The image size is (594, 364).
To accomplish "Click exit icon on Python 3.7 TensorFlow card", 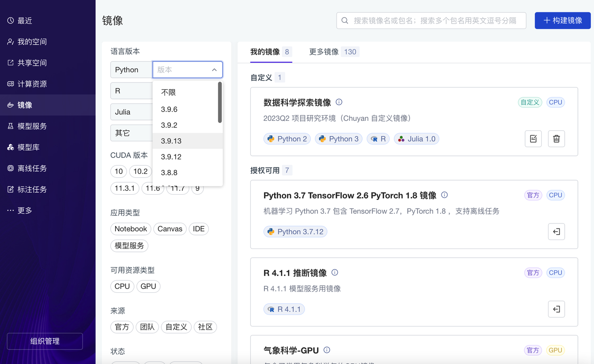I will [x=556, y=232].
